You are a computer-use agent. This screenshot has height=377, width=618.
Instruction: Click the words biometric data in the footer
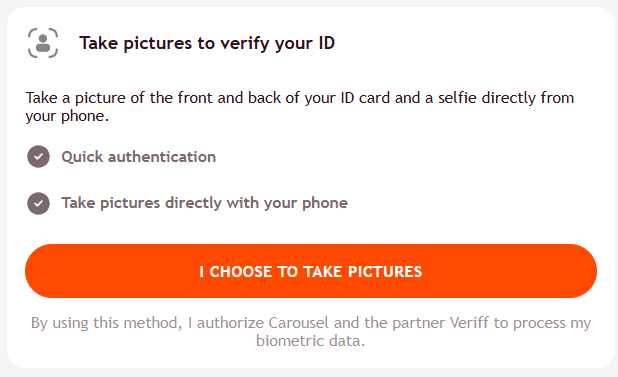coord(311,341)
